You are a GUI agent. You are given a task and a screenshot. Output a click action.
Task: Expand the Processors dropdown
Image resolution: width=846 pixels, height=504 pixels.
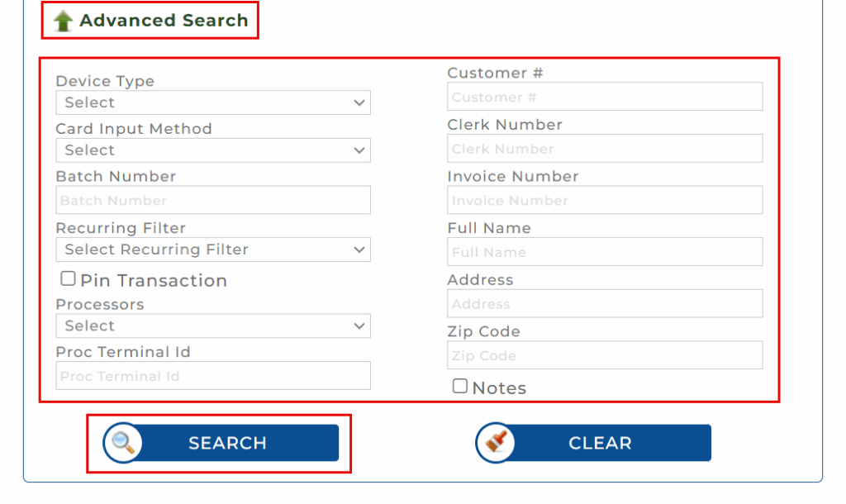click(x=213, y=326)
